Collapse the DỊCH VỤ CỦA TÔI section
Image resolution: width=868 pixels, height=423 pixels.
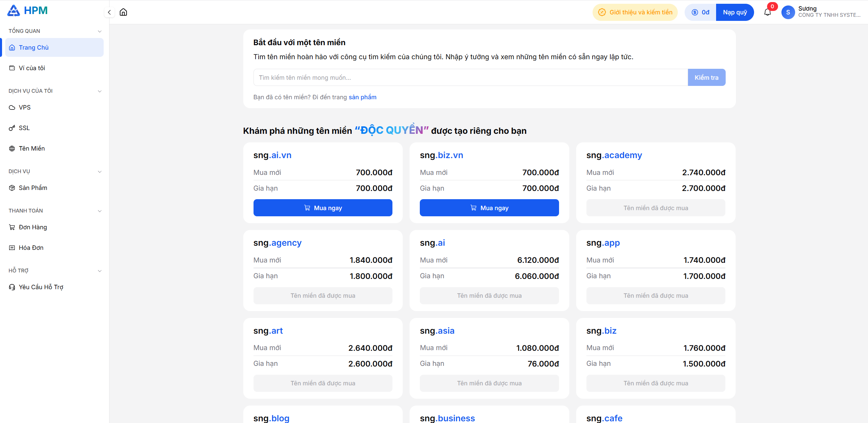(x=100, y=91)
